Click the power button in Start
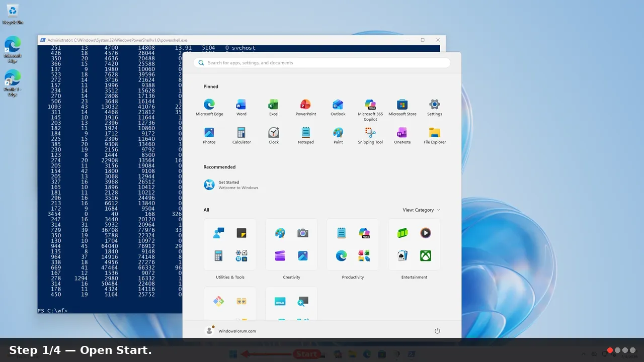This screenshot has width=644, height=362. pyautogui.click(x=437, y=331)
